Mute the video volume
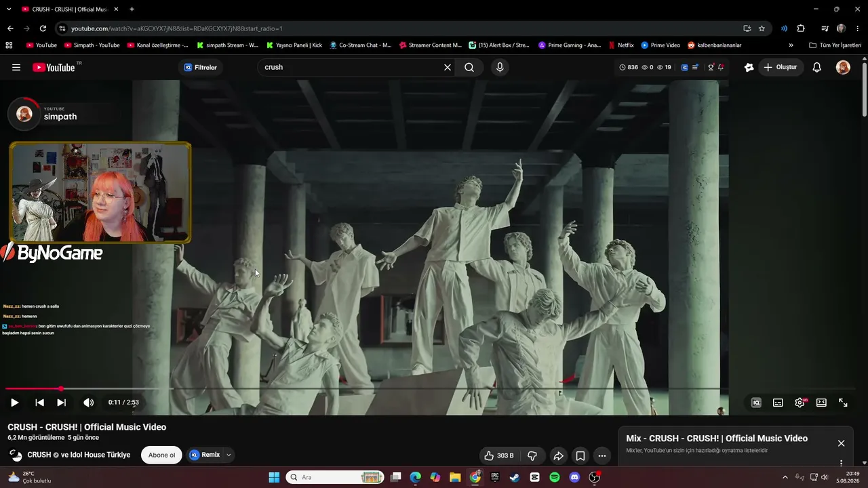This screenshot has height=488, width=868. click(x=88, y=403)
